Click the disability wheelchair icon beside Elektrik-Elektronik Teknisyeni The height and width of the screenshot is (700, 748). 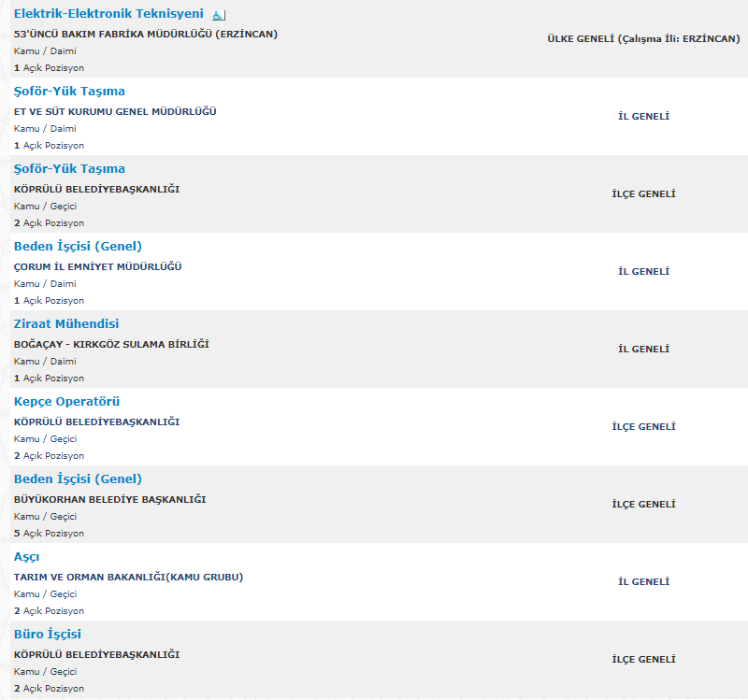tap(219, 15)
